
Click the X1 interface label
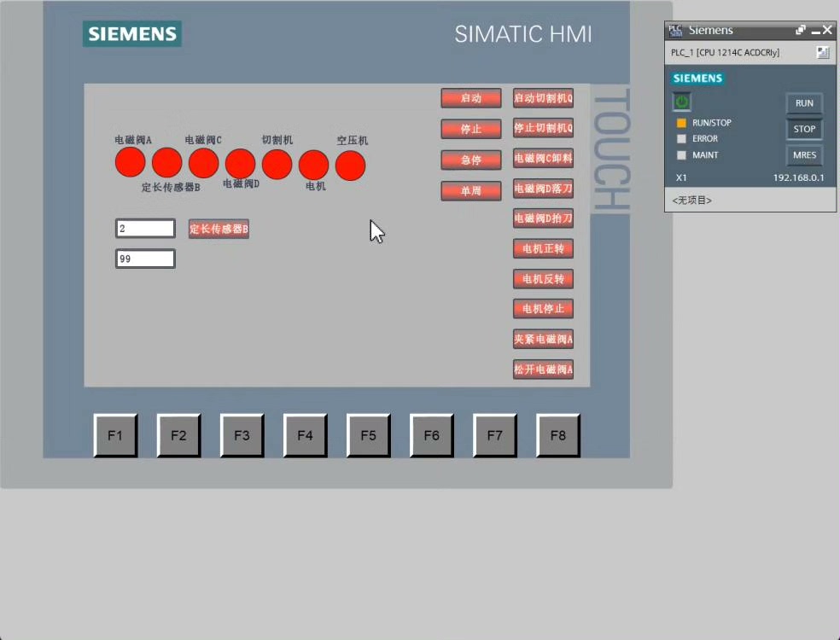click(x=681, y=177)
